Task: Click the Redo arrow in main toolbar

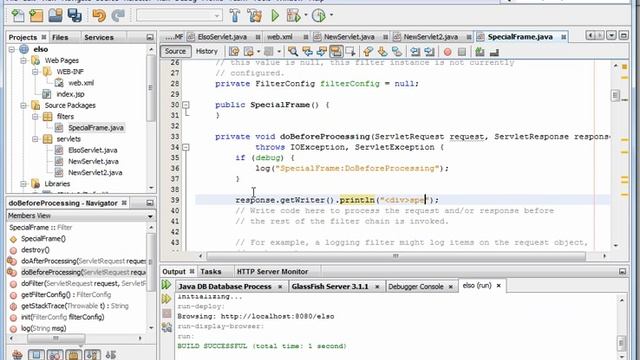Action: (x=118, y=16)
